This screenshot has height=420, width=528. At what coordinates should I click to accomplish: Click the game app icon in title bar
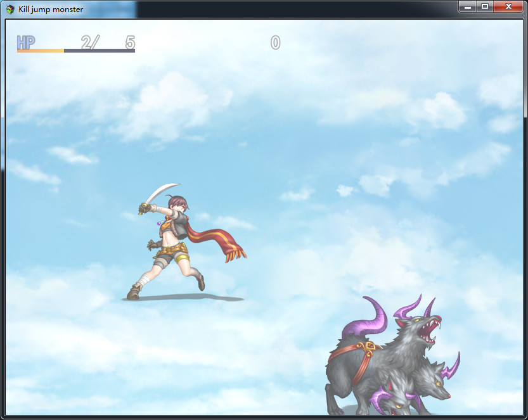(10, 10)
